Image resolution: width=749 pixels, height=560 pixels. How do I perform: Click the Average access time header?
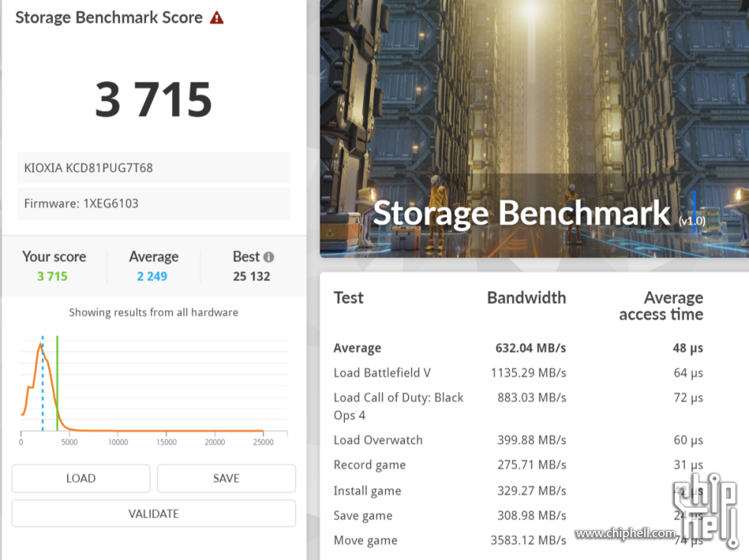pos(661,306)
